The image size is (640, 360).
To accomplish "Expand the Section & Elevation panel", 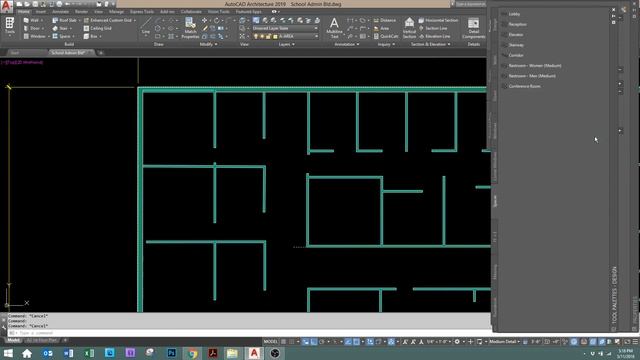I will coord(431,44).
